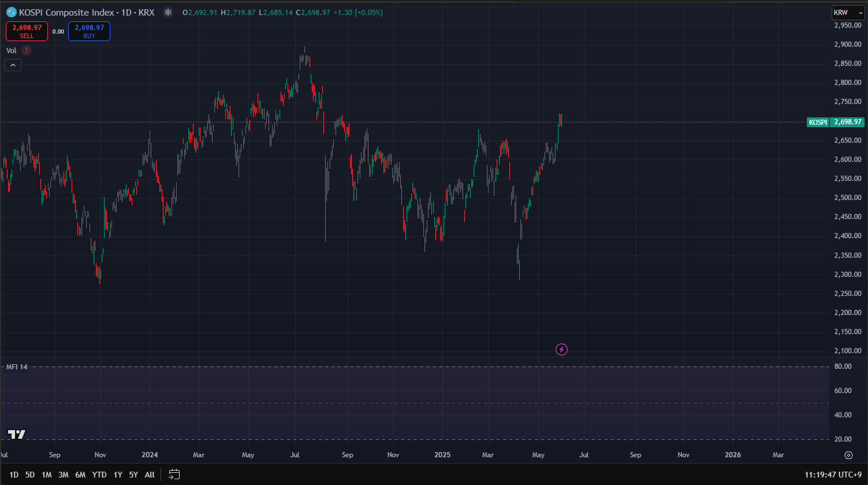Click the 60.00 MFI axis label
The width and height of the screenshot is (868, 485).
[844, 391]
